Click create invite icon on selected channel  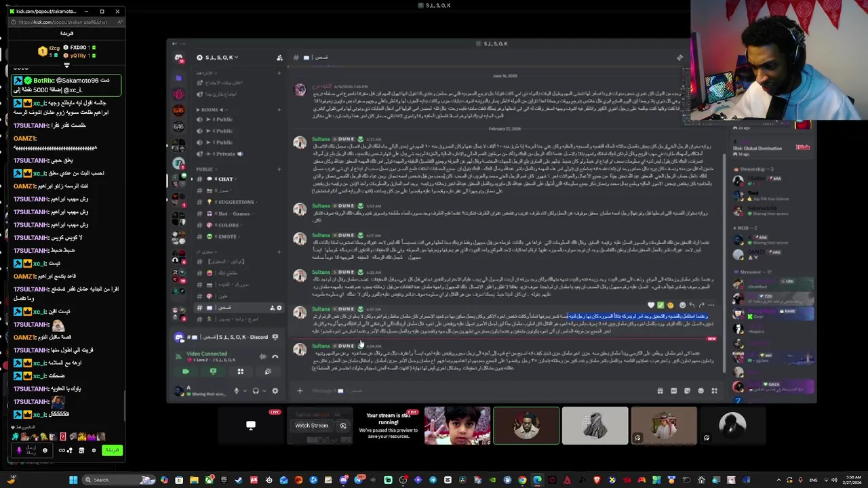273,308
